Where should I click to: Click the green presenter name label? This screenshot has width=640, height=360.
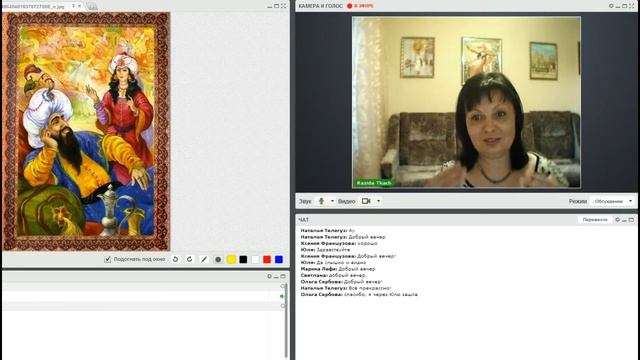374,183
